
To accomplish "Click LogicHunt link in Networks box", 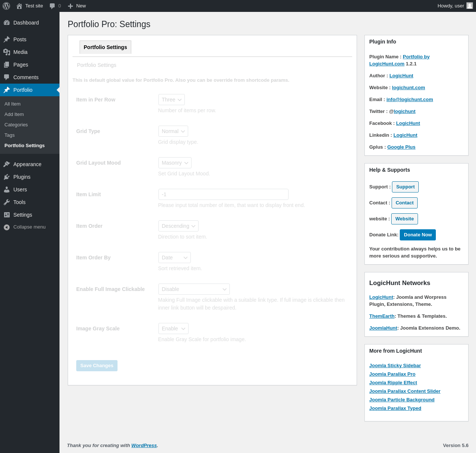I will click(381, 297).
